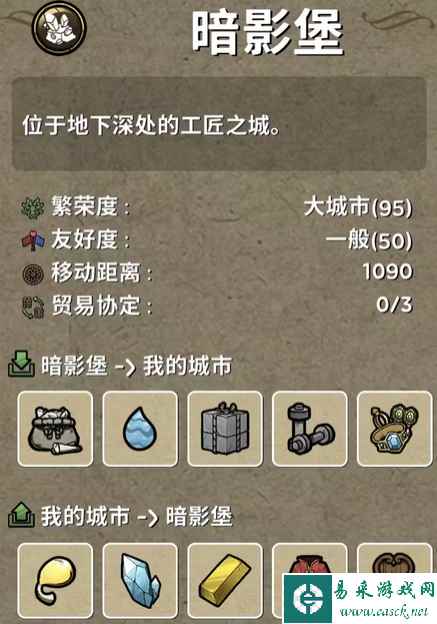Click the 移动距离 wheel icon

pyautogui.click(x=33, y=273)
